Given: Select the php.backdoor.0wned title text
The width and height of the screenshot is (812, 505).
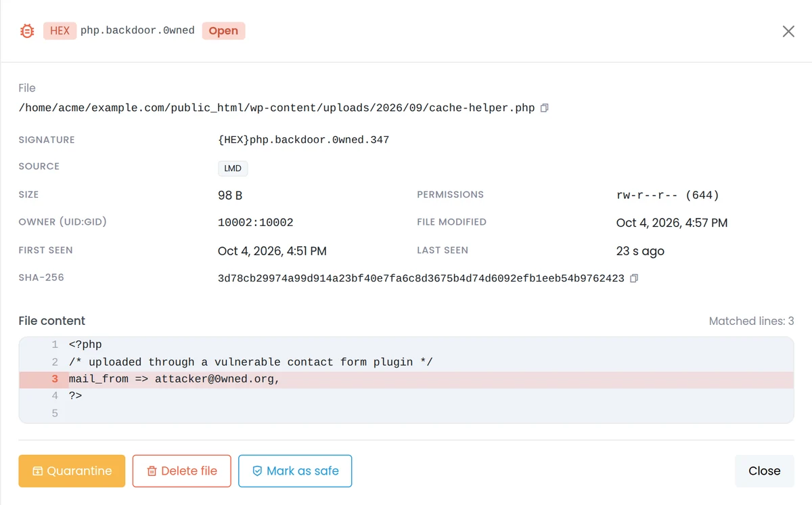Looking at the screenshot, I should 137,30.
